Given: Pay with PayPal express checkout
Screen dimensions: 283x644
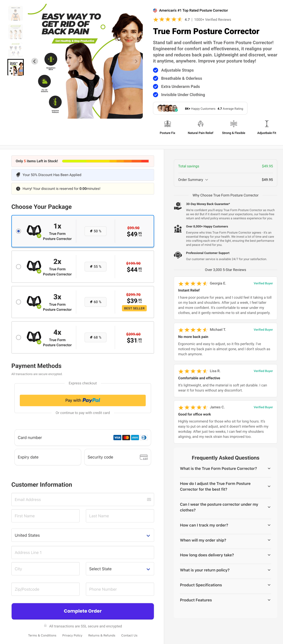Looking at the screenshot, I should tap(83, 400).
